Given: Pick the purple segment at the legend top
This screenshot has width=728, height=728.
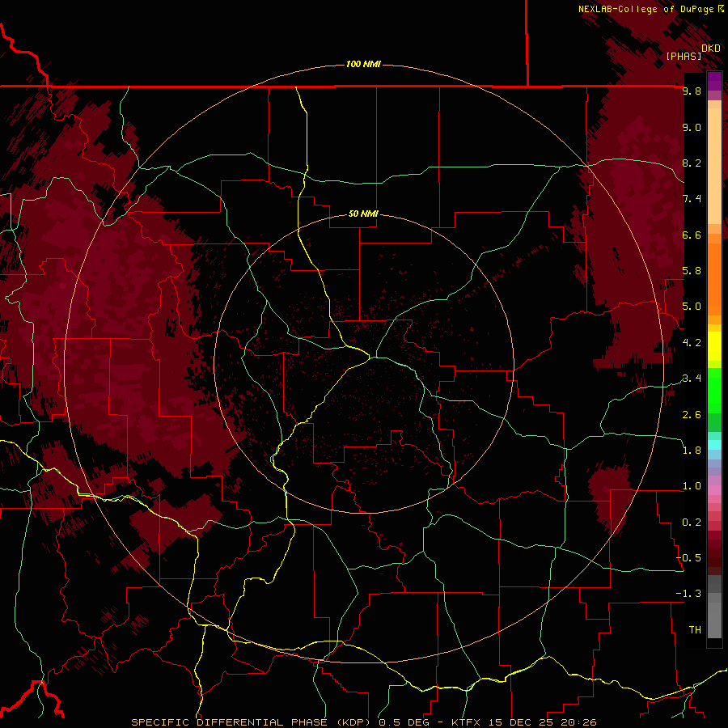Looking at the screenshot, I should coord(714,82).
